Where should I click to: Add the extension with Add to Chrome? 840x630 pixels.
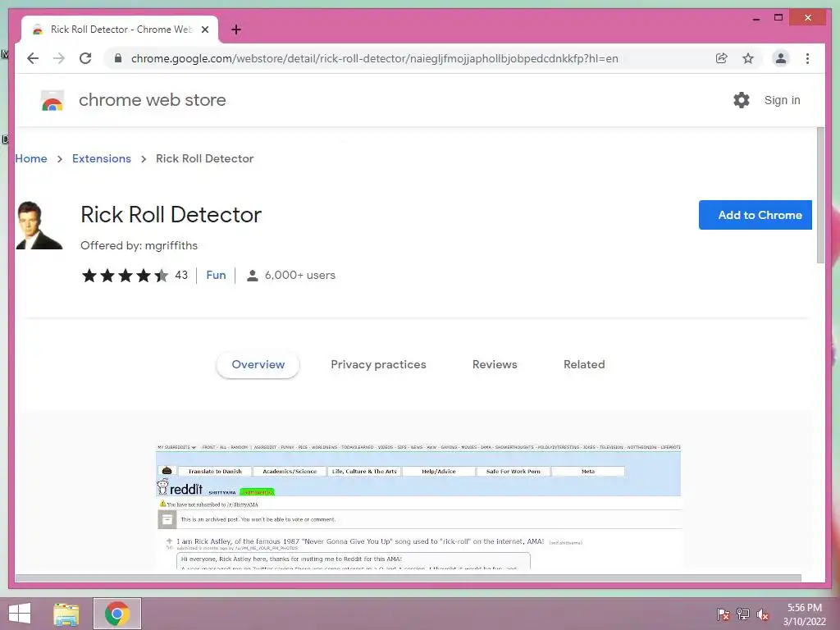(756, 215)
